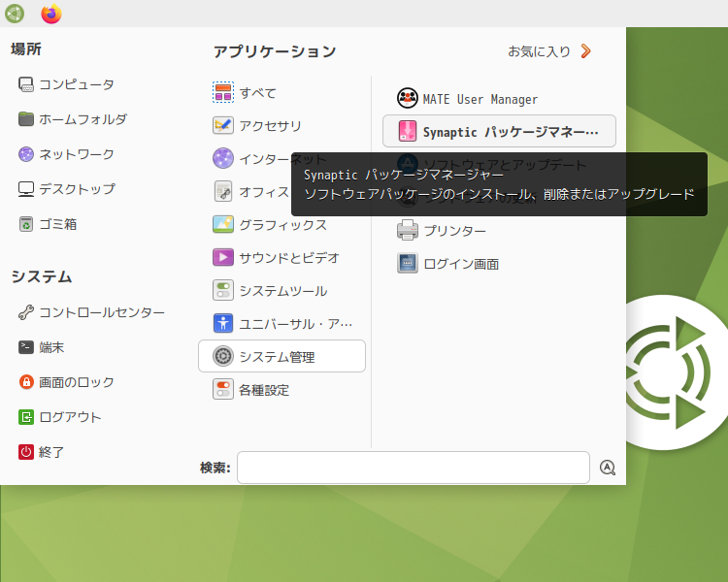Viewport: 728px width, 582px height.
Task: Click the システムツール category label
Action: [x=283, y=291]
